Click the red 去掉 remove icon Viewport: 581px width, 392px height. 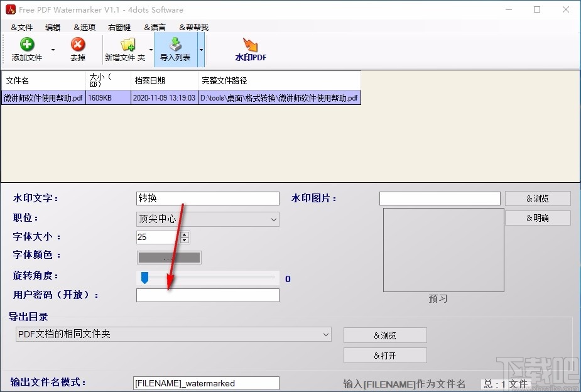pyautogui.click(x=78, y=45)
